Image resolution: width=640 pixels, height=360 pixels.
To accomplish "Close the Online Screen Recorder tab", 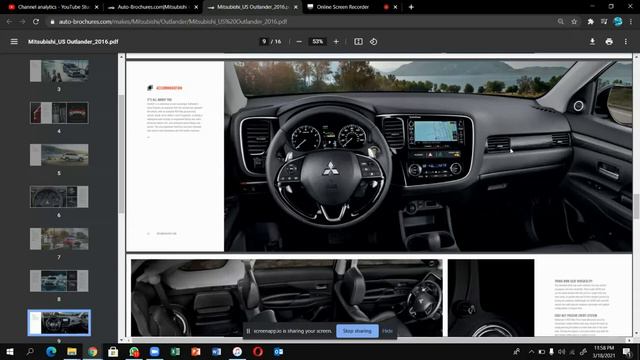I will (395, 7).
